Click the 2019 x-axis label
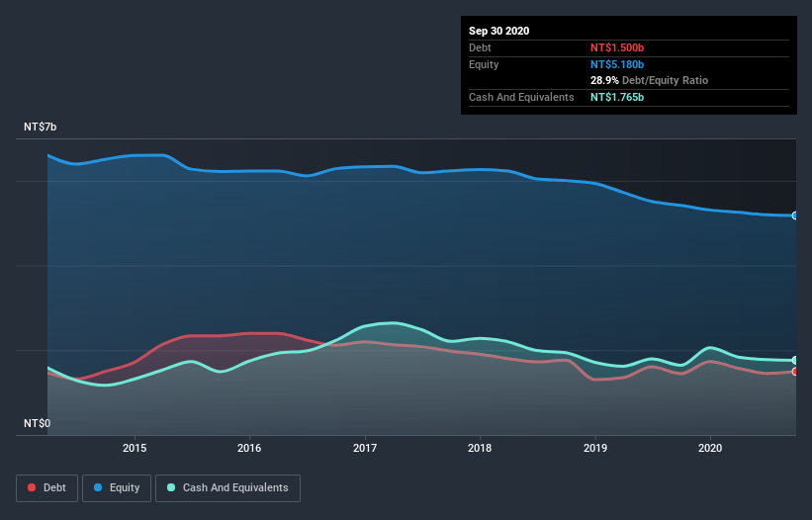Image resolution: width=812 pixels, height=520 pixels. point(595,448)
